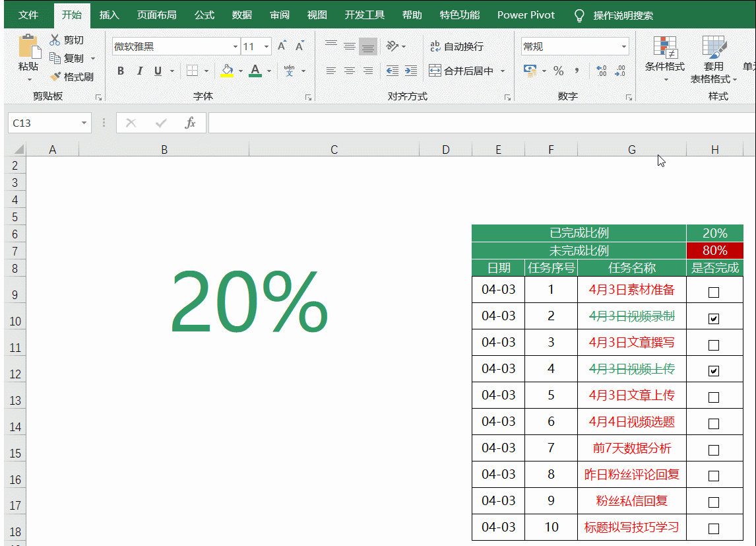Click the phonetic guide wén icon
The height and width of the screenshot is (546, 756).
click(x=290, y=71)
